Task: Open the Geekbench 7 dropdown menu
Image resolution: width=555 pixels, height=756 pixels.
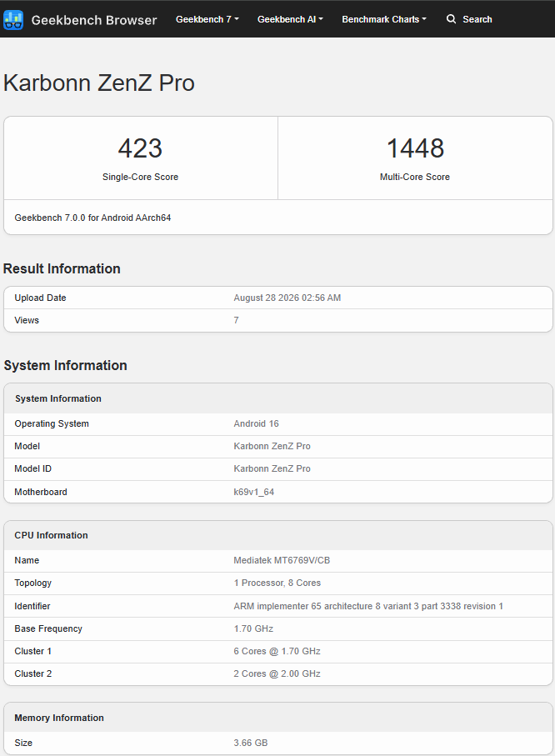Action: pos(207,19)
